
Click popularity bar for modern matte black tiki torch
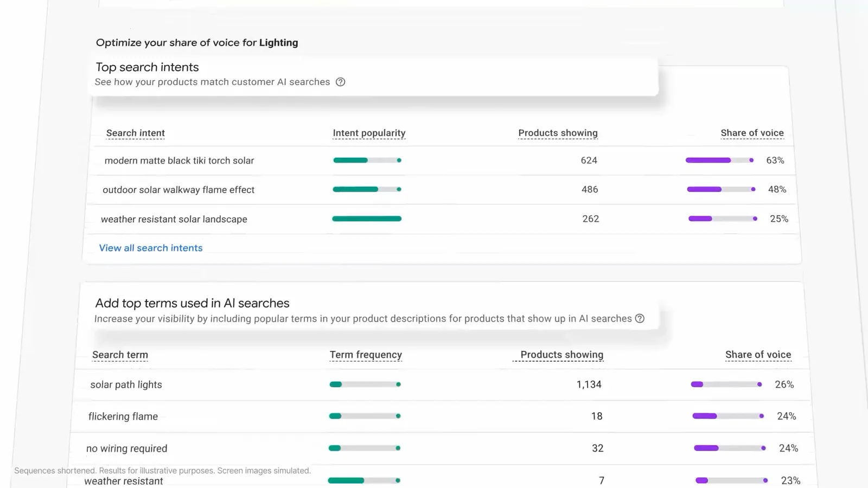tap(367, 160)
